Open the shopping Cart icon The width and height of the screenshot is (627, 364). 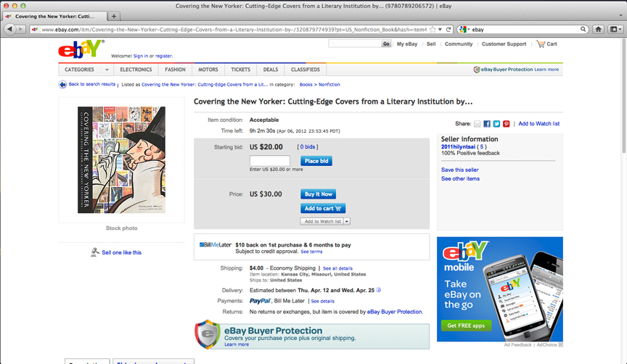(x=541, y=44)
